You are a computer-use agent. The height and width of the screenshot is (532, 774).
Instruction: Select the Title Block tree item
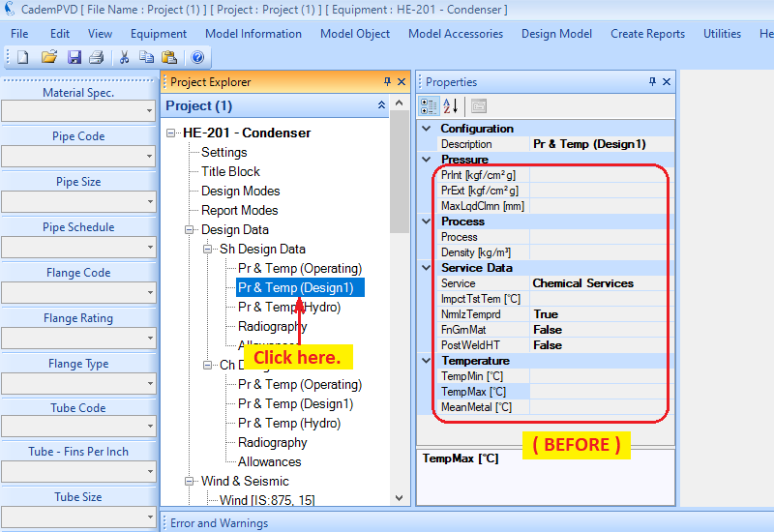230,171
